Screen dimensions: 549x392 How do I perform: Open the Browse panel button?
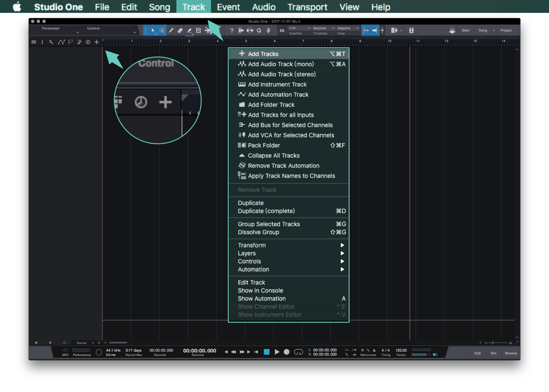[511, 353]
